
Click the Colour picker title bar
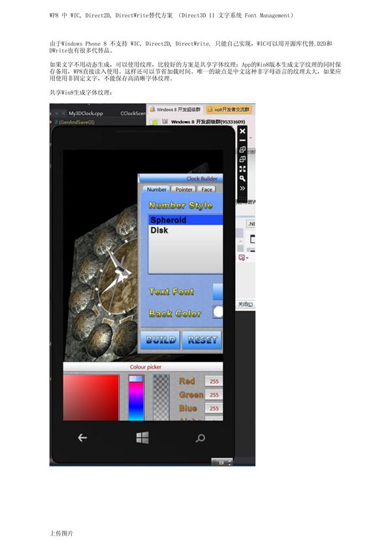143,367
